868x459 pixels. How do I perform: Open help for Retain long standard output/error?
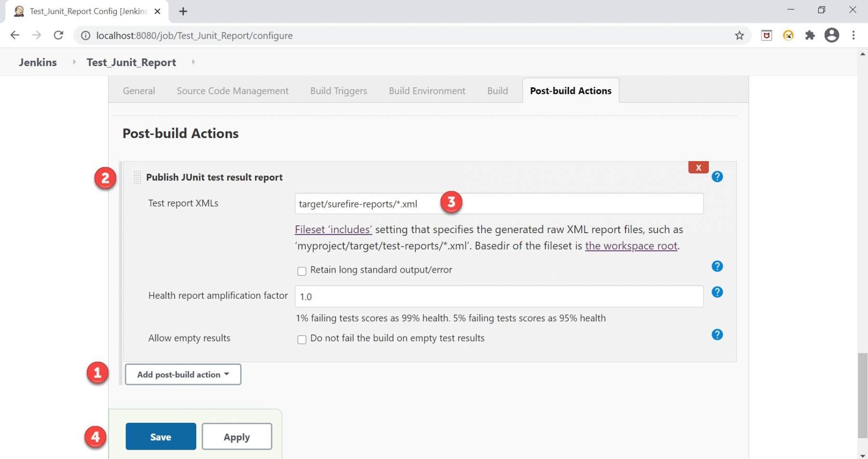(717, 266)
